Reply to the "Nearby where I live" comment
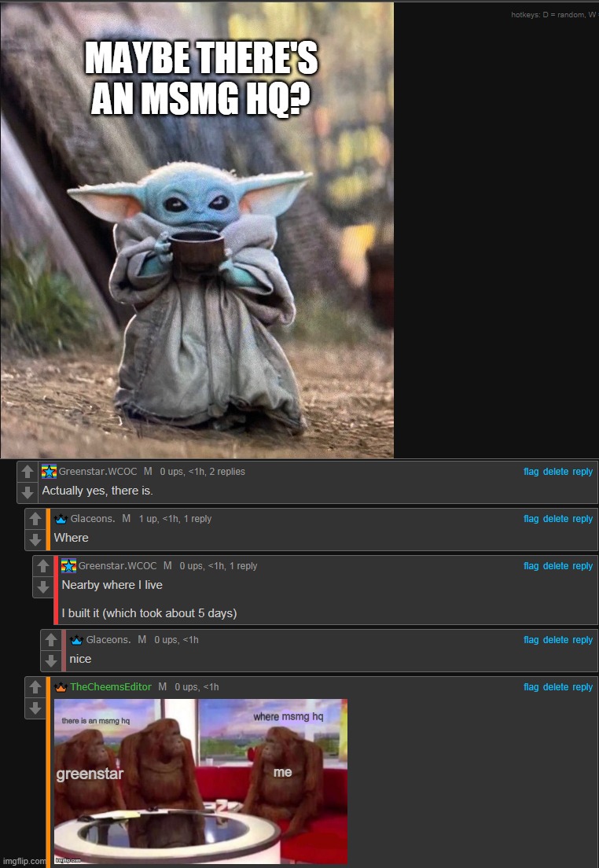Viewport: 599px width, 868px height. [582, 566]
